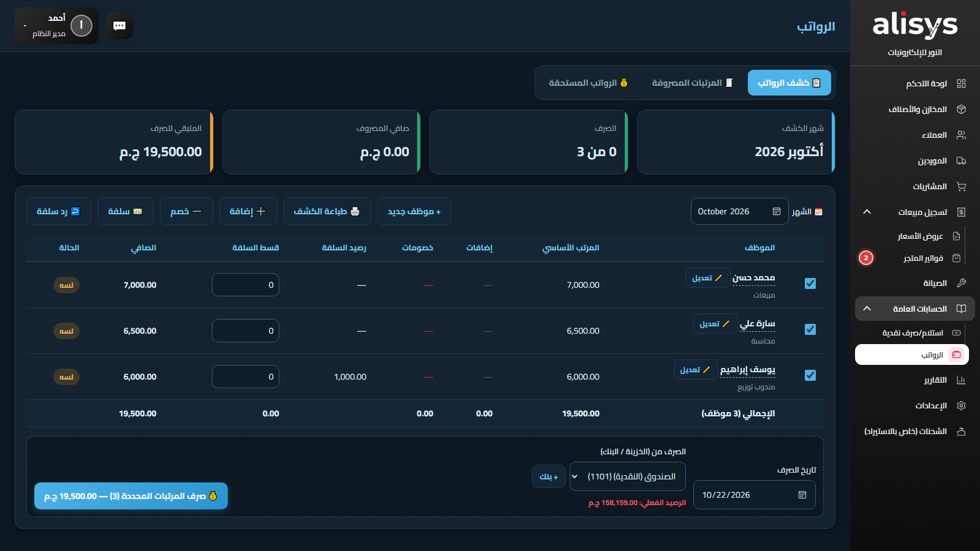This screenshot has width=980, height=551.
Task: Click the customers people icon
Action: pos(961,135)
